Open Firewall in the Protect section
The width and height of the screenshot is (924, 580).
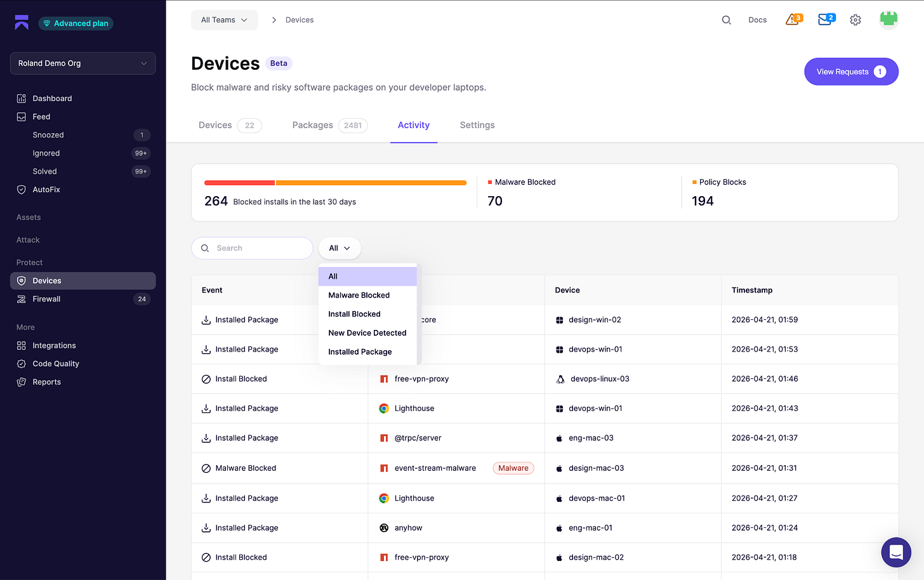[48, 299]
